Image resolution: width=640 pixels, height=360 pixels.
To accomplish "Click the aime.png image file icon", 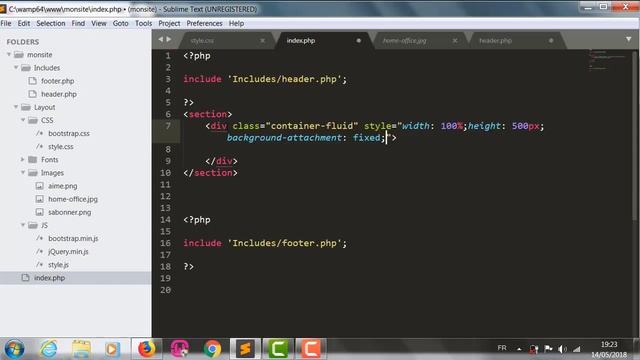I will pyautogui.click(x=40, y=186).
